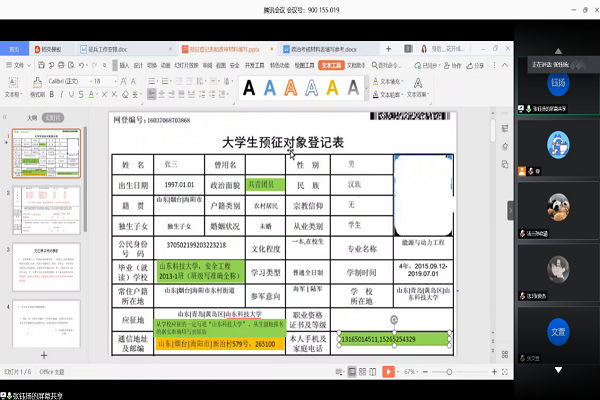Apply the black outlined text art style
Screen dimensions: 600x400
248,88
